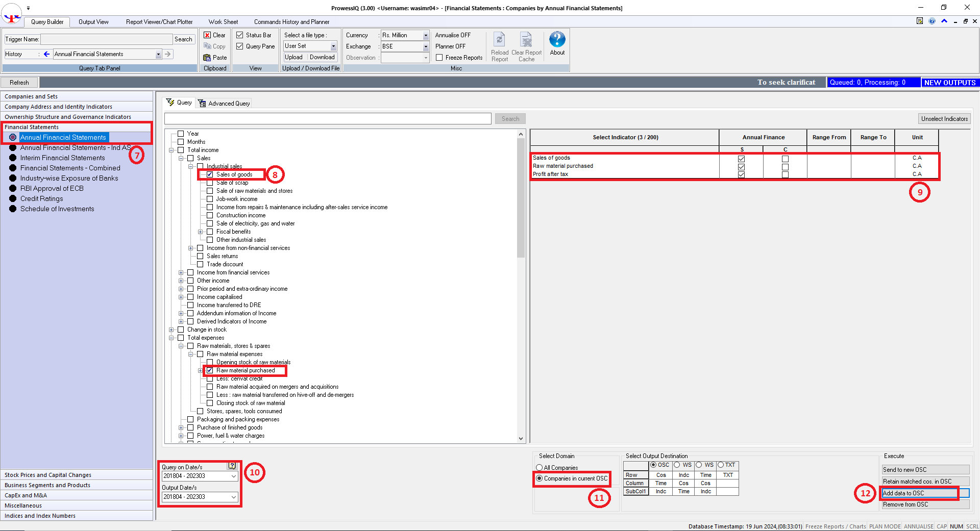This screenshot has width=980, height=531.
Task: Expand the Fiscal benefits tree node
Action: pos(201,232)
